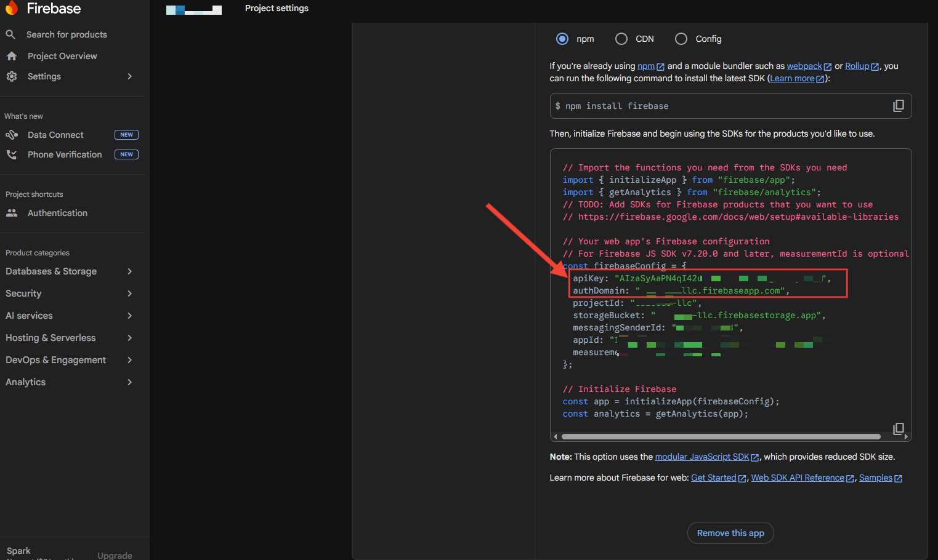Click the Product categories label
This screenshot has width=938, height=560.
(x=38, y=253)
